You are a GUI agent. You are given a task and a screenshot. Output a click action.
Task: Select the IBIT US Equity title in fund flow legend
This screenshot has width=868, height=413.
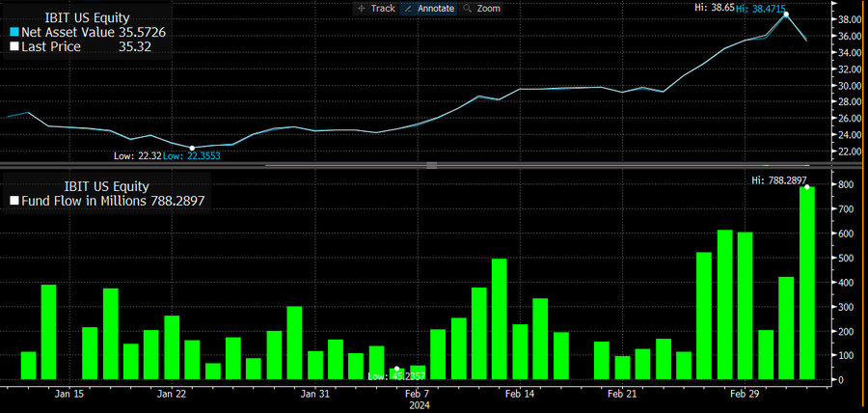tap(107, 186)
